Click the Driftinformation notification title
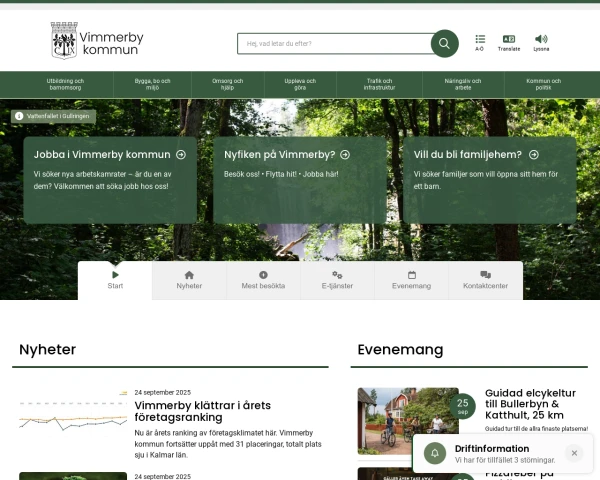This screenshot has width=600, height=480. click(492, 448)
